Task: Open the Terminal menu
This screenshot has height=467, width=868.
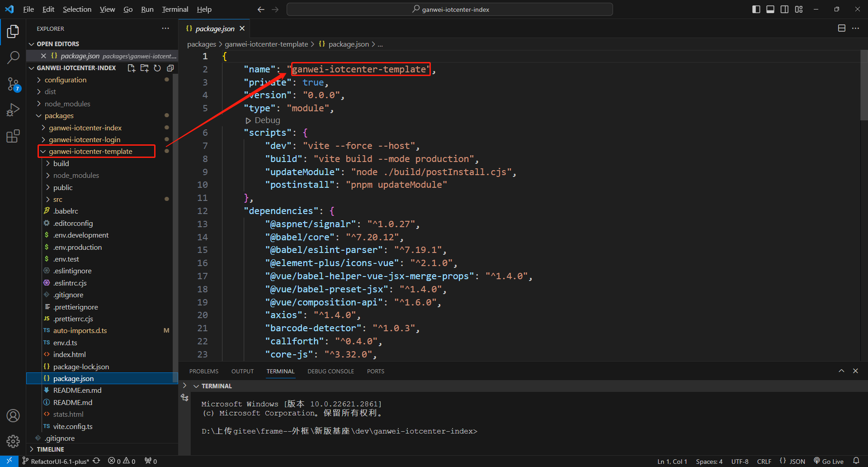Action: (175, 9)
